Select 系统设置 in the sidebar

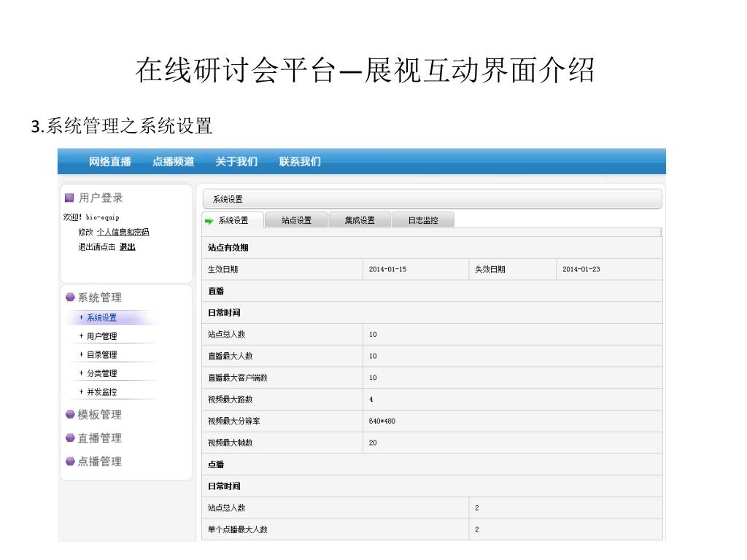click(x=101, y=317)
